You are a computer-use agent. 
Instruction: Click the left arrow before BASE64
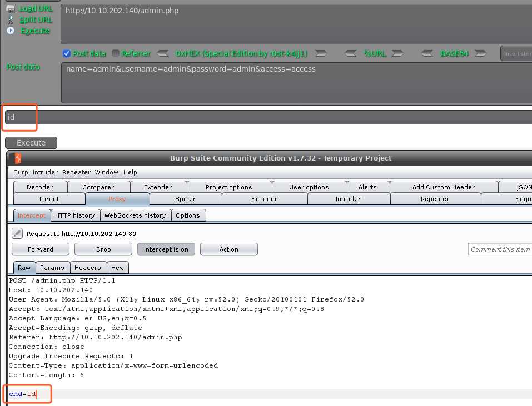tap(427, 53)
